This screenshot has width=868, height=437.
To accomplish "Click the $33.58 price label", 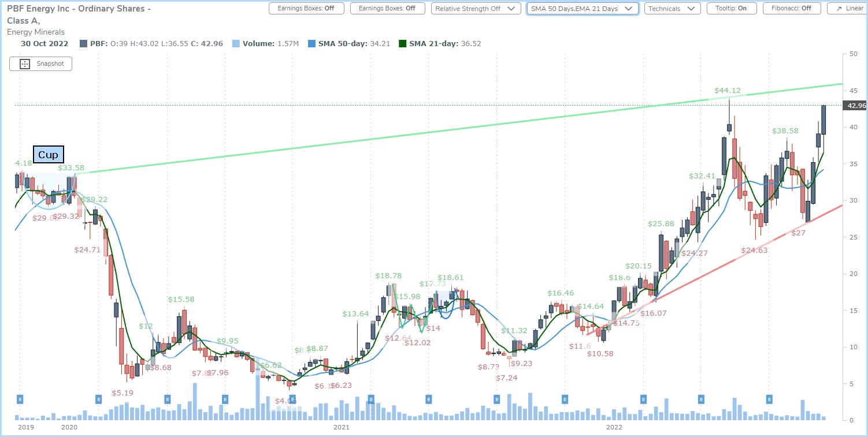I will click(x=71, y=167).
